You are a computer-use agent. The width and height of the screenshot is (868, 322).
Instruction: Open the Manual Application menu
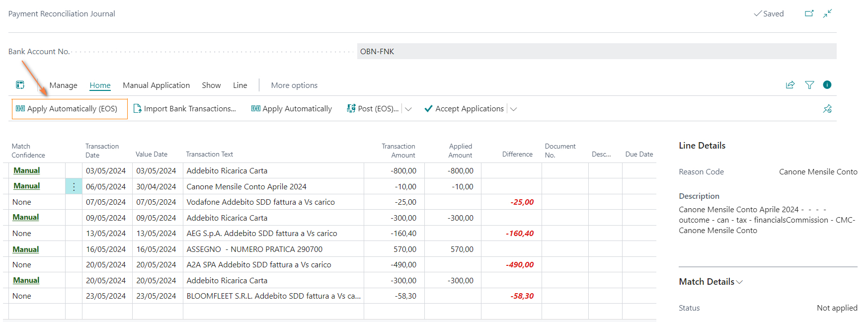[x=156, y=85]
